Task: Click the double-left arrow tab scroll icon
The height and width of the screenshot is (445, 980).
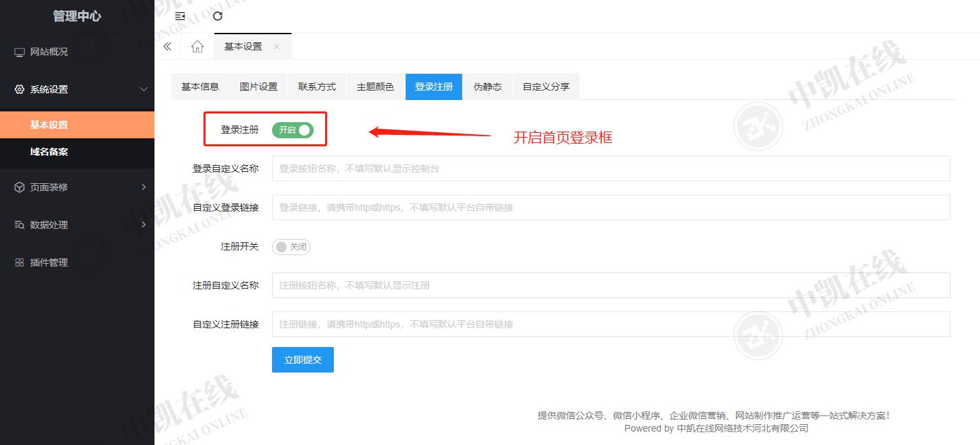Action: (167, 46)
